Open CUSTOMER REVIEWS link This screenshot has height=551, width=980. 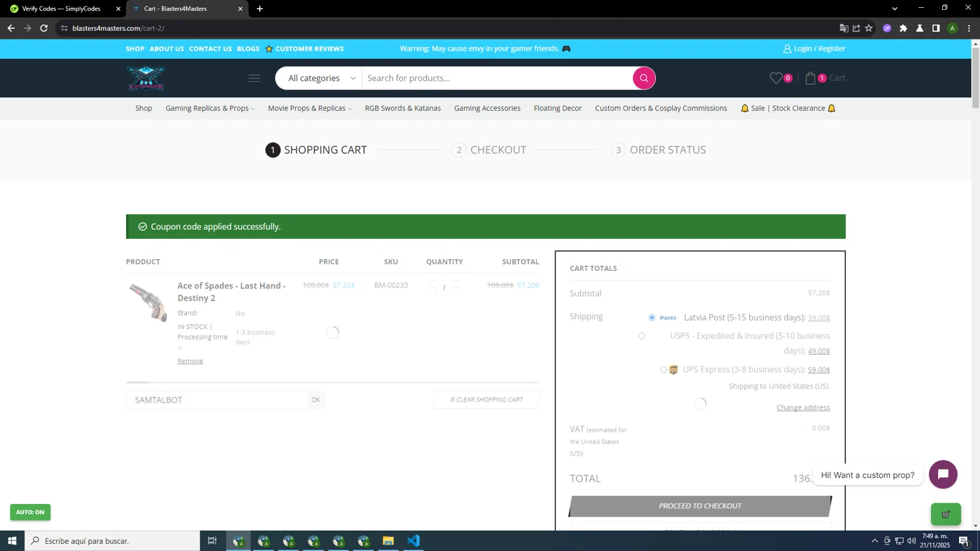tap(304, 49)
